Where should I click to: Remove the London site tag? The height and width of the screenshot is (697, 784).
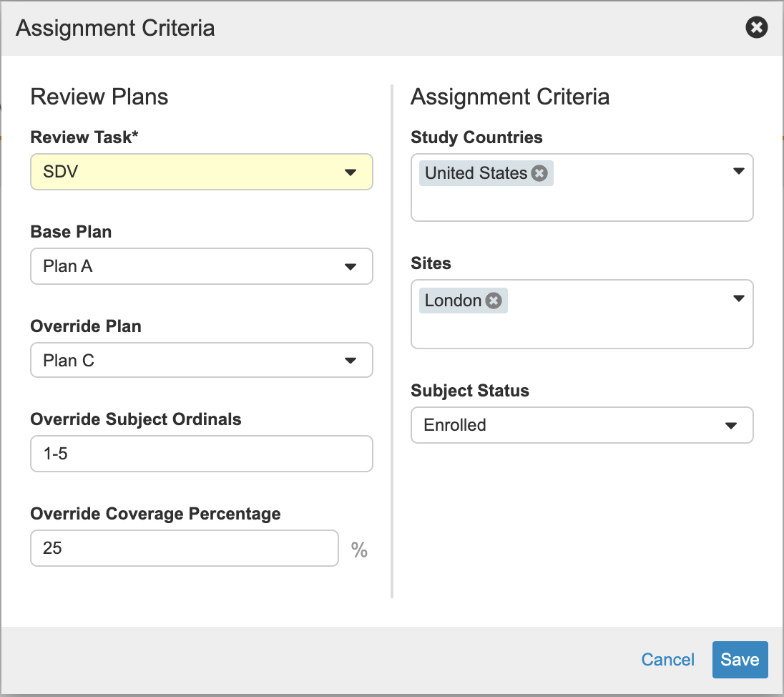(494, 301)
